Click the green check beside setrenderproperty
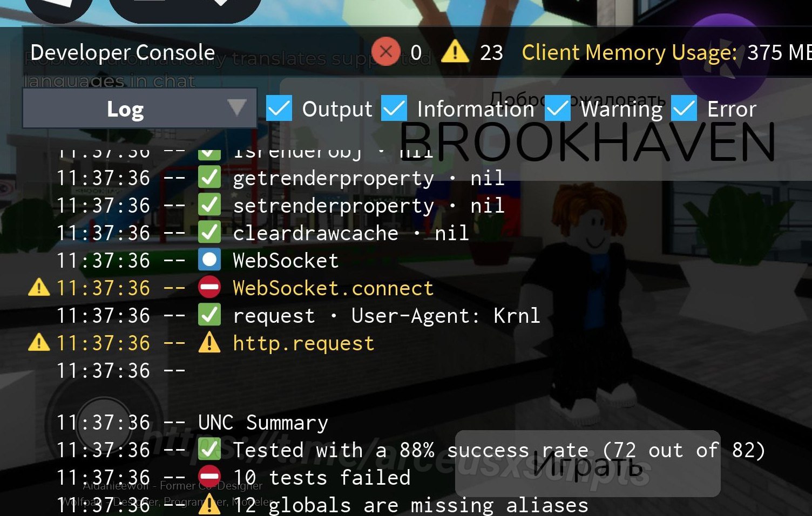 [209, 205]
